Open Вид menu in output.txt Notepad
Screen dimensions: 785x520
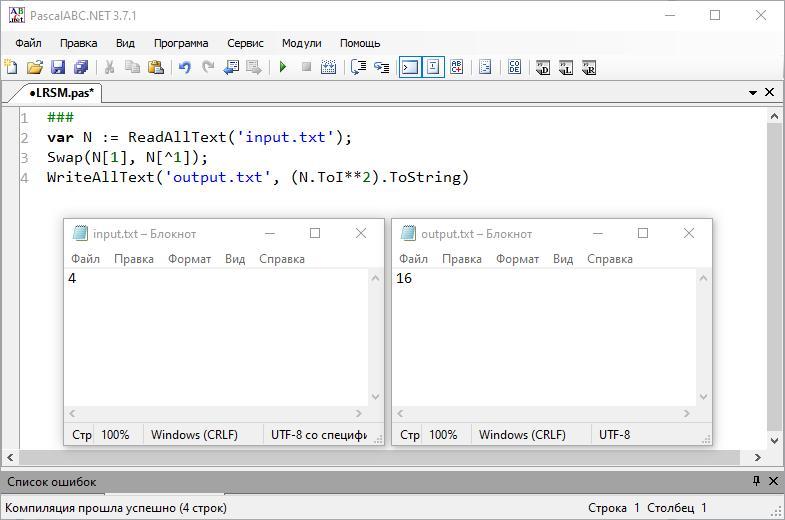click(x=563, y=259)
